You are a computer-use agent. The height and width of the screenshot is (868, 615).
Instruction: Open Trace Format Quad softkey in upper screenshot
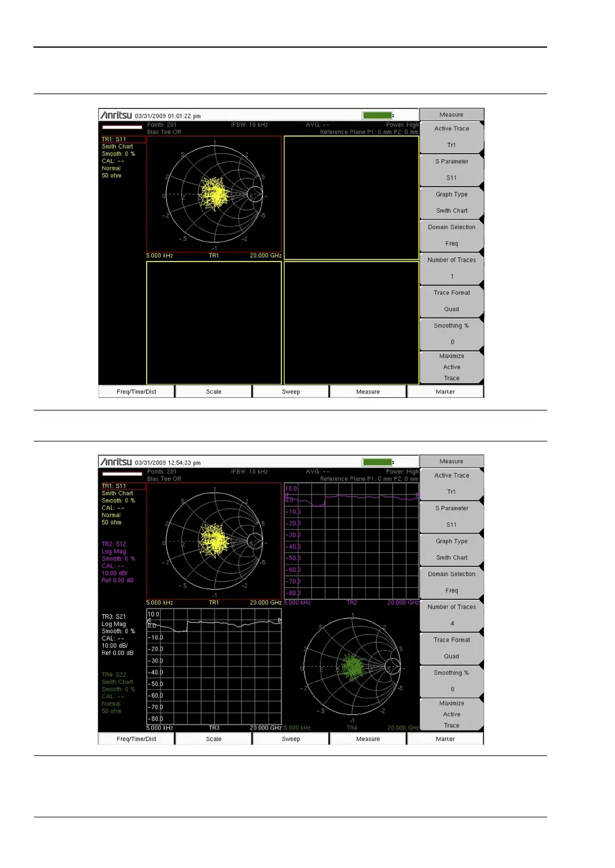(452, 301)
